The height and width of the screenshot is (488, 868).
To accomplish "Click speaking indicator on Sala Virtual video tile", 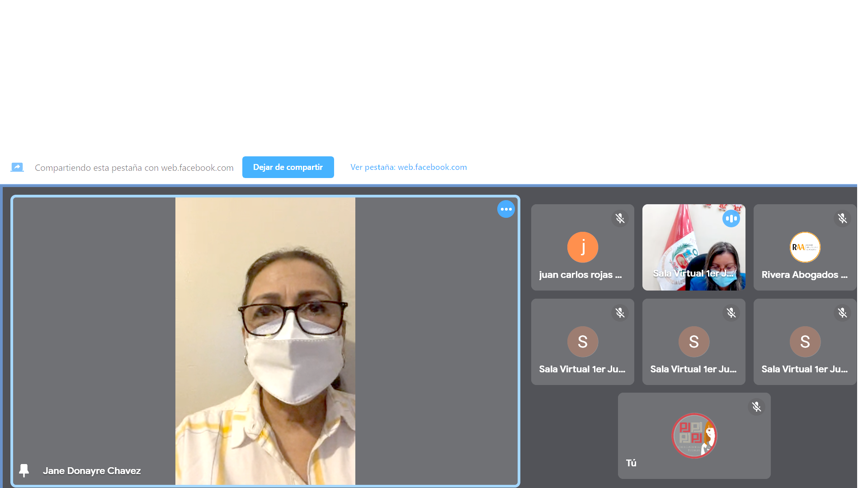I will [731, 219].
